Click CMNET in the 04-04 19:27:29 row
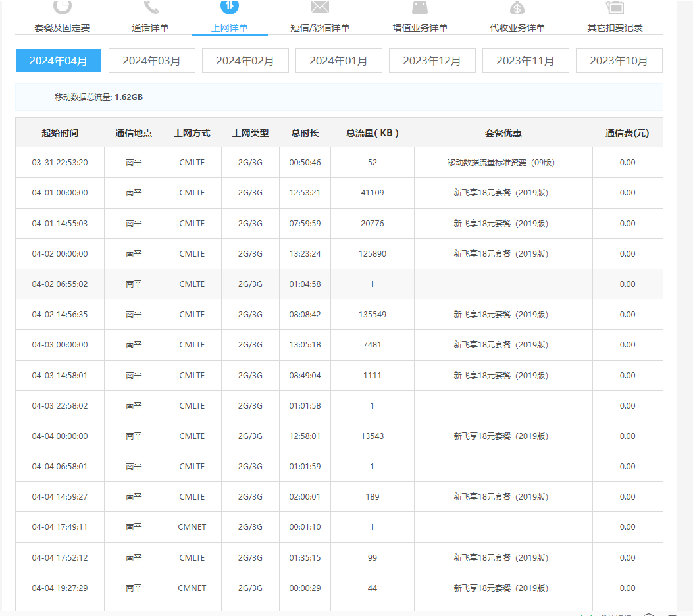Screen dimensions: 693x616 pos(192,588)
